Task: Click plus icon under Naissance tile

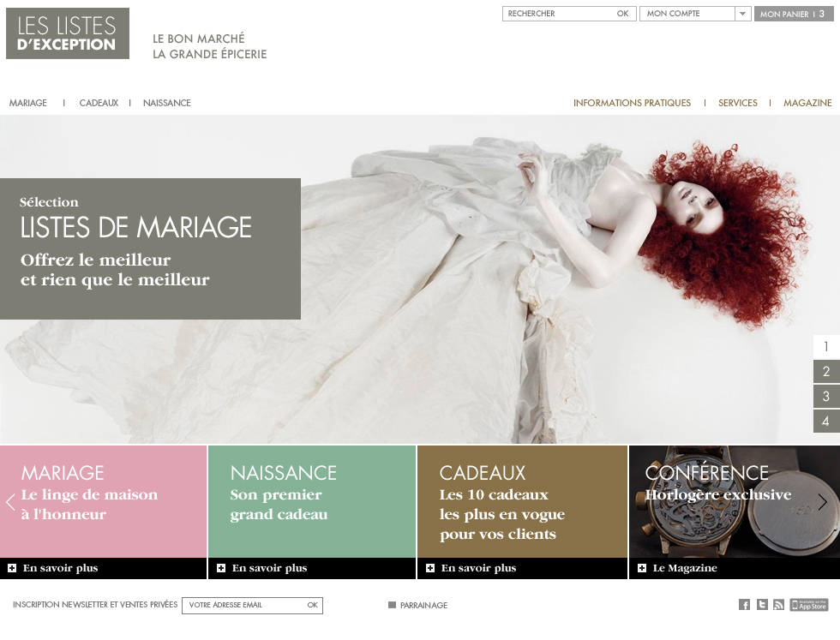Action: pyautogui.click(x=221, y=568)
